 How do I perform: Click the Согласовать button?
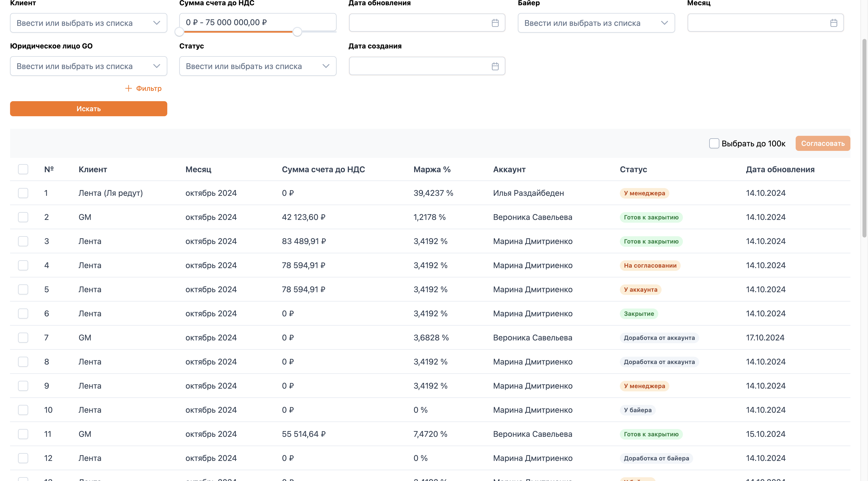click(x=823, y=144)
